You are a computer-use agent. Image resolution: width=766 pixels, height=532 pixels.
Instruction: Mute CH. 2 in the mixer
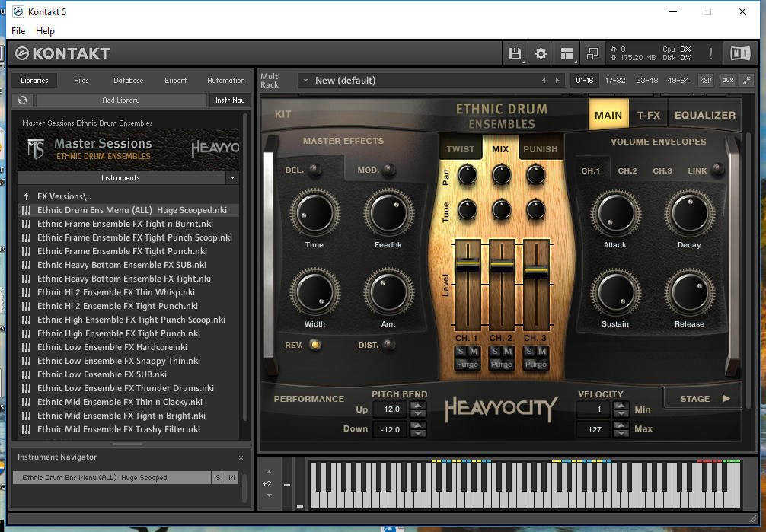[x=508, y=352]
